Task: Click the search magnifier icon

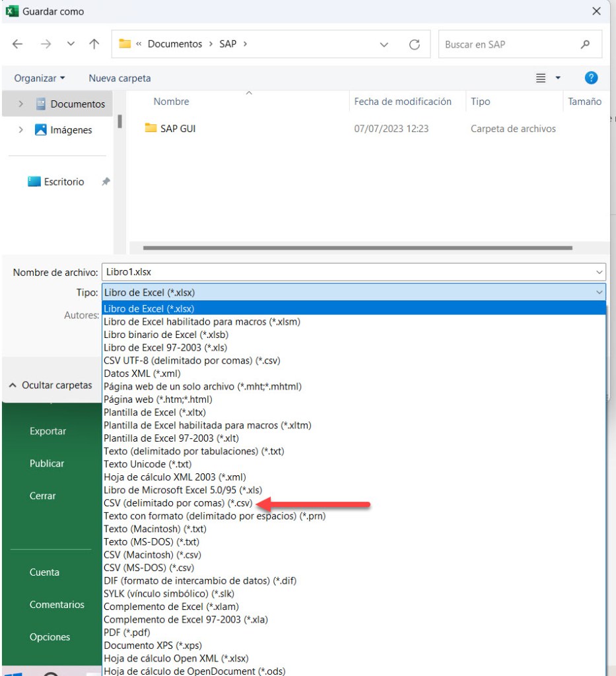Action: click(x=585, y=44)
